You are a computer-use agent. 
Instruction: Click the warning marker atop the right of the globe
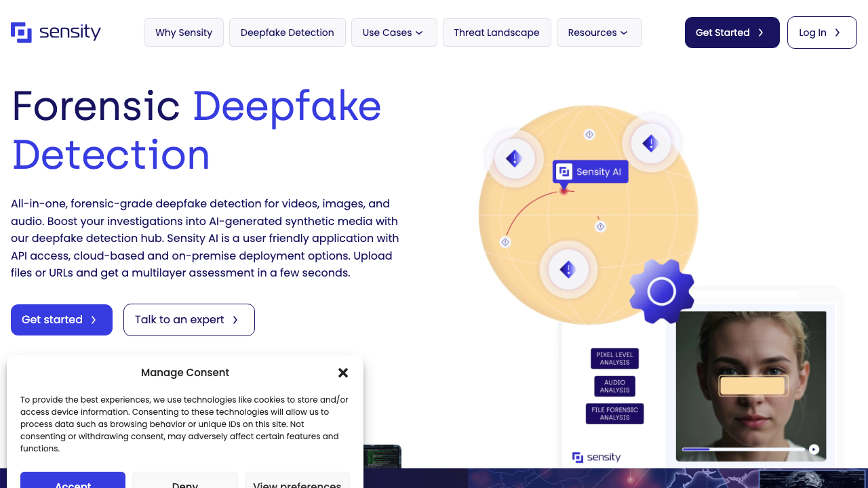[650, 143]
